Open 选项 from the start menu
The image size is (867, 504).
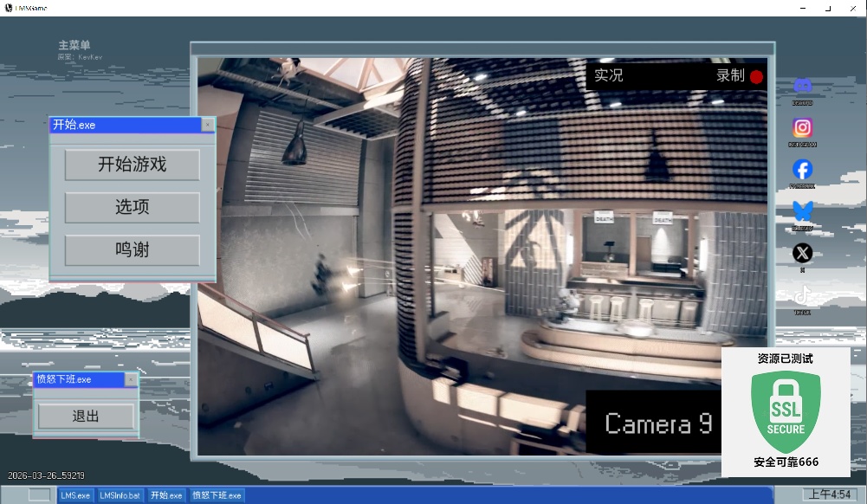[133, 207]
